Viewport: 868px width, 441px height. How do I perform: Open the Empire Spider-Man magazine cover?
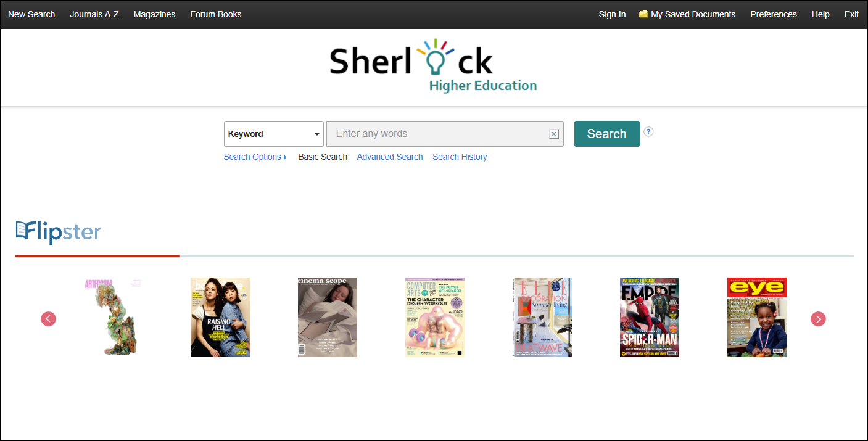point(649,317)
